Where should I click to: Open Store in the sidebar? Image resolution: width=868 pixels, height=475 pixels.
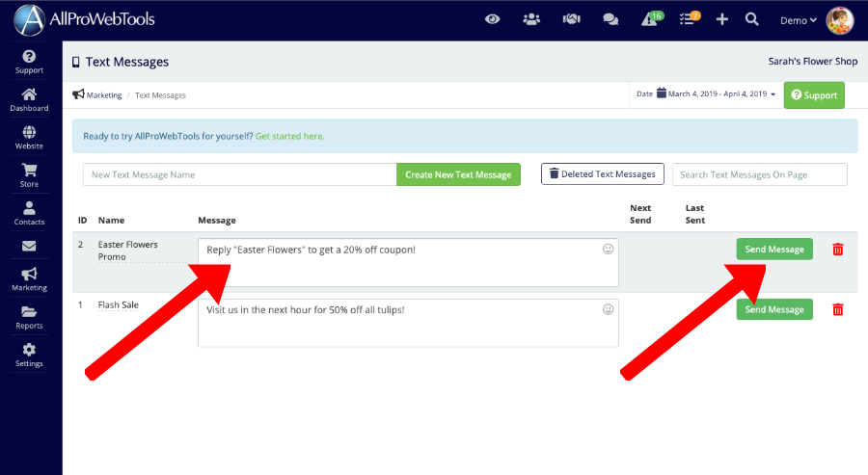click(x=29, y=176)
